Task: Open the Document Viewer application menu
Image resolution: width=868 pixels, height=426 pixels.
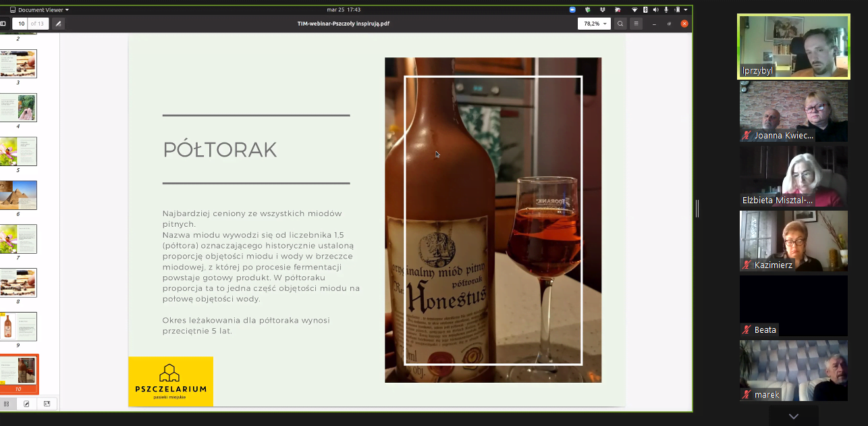Action: point(39,9)
